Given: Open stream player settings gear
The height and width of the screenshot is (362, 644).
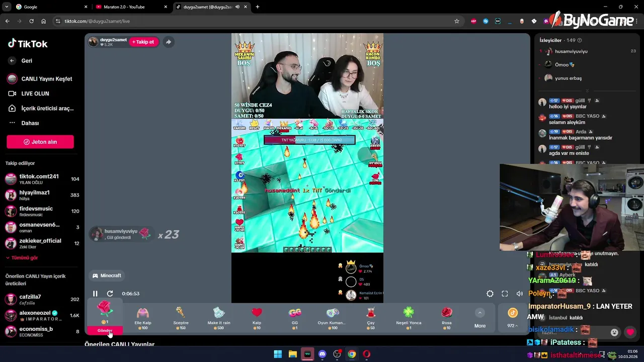Looking at the screenshot, I should [x=490, y=294].
